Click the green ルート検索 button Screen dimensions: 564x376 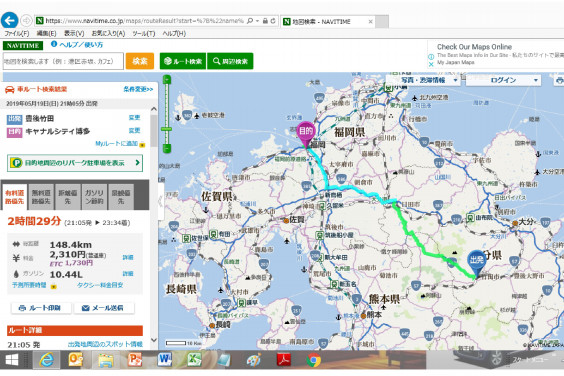tap(183, 61)
